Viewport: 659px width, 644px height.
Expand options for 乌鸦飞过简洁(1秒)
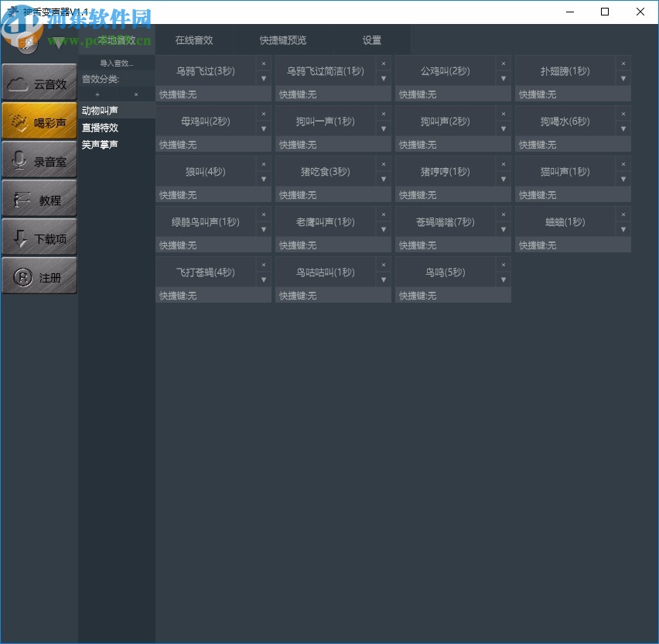(384, 78)
